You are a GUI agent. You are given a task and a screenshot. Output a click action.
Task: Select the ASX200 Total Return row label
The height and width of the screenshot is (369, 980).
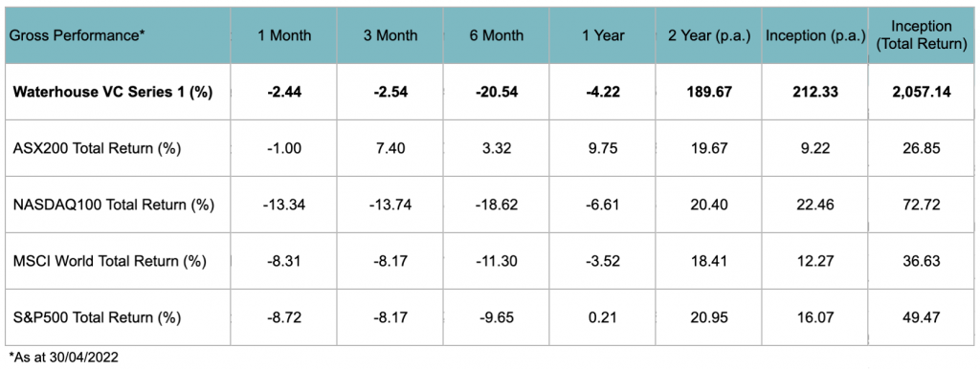tap(101, 148)
